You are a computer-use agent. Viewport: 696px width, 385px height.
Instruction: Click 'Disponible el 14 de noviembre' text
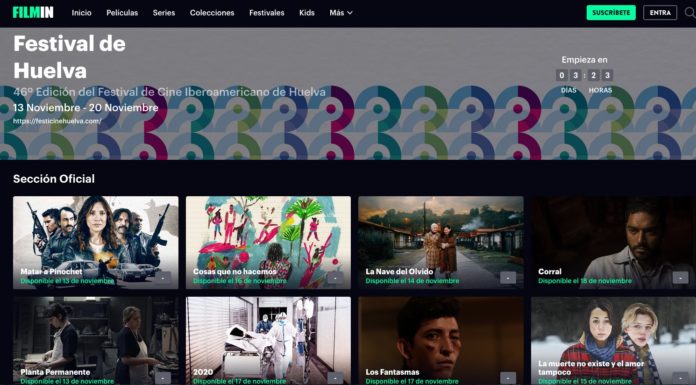click(x=412, y=281)
